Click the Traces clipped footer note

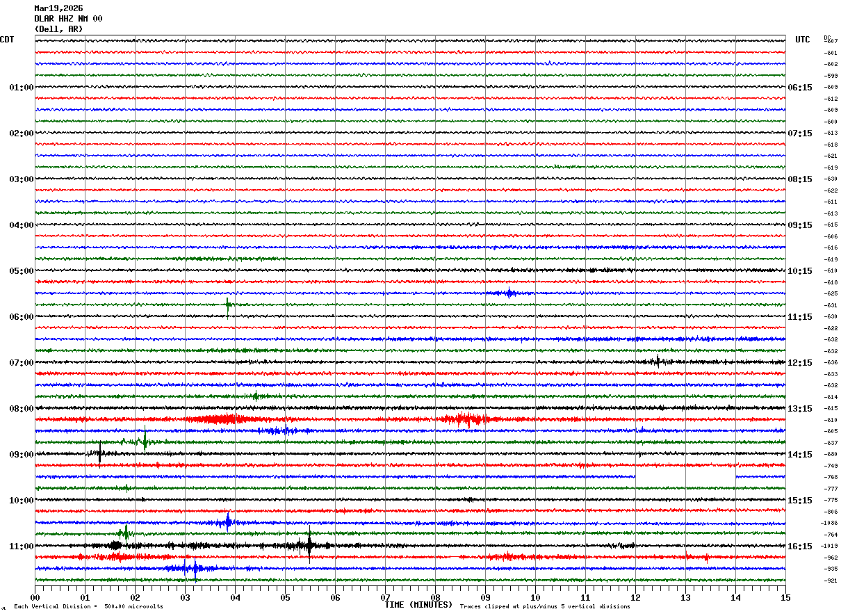point(545,606)
